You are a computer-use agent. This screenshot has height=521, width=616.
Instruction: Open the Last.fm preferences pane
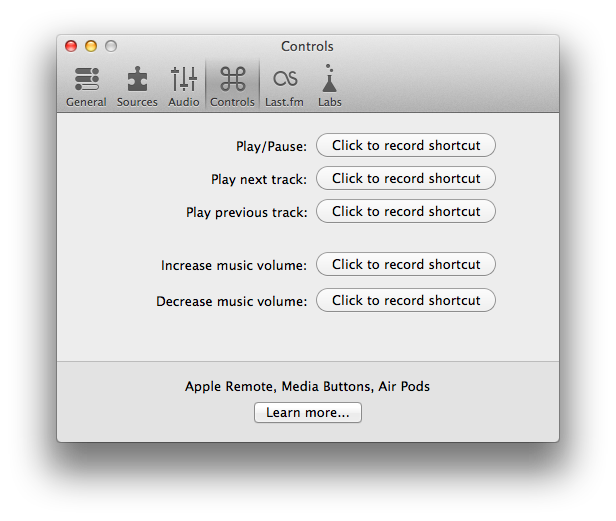[286, 86]
